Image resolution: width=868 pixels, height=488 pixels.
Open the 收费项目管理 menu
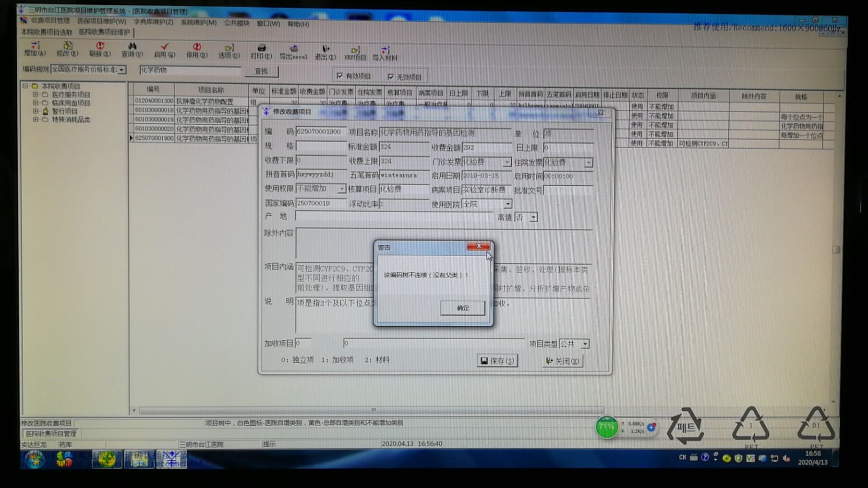(x=50, y=21)
